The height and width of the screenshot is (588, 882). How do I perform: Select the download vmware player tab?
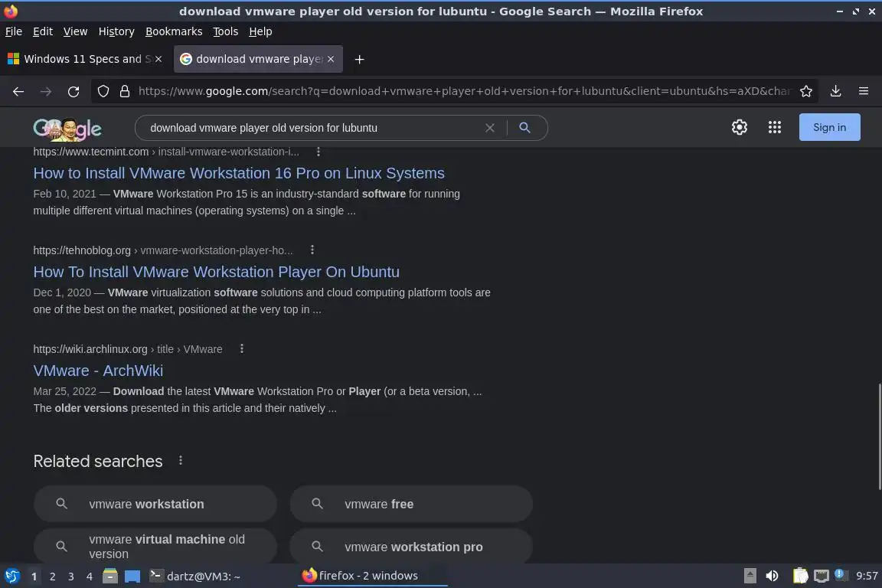(x=257, y=59)
